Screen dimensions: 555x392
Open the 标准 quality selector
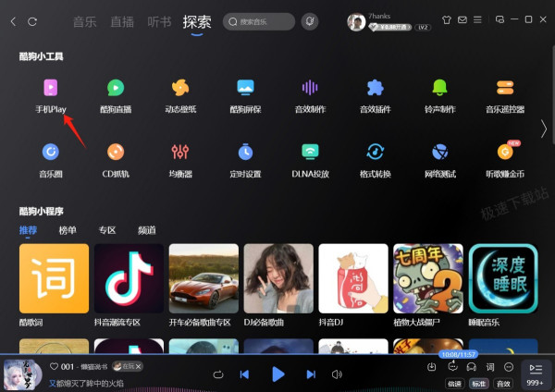tap(479, 384)
